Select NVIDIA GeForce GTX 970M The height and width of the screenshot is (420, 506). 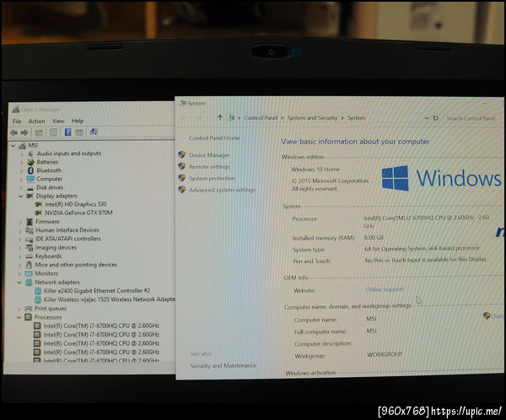click(x=78, y=213)
